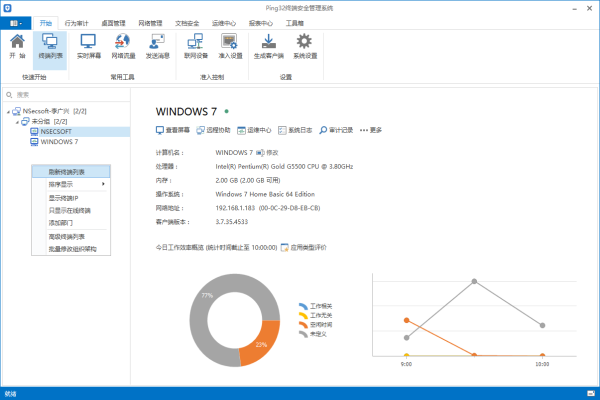Click the gray 77% donut segment

pos(207,296)
